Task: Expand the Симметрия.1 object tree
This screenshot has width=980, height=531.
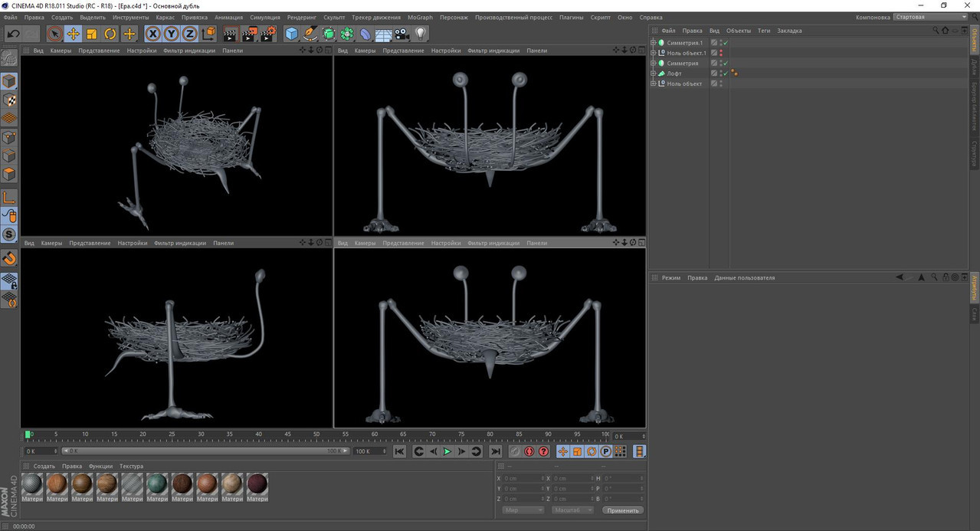Action: (x=653, y=43)
